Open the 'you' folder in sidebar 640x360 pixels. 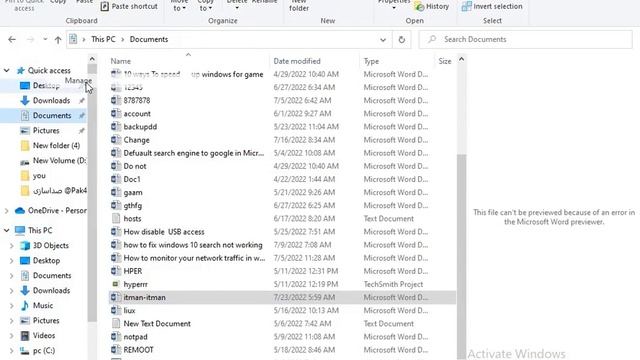[39, 176]
